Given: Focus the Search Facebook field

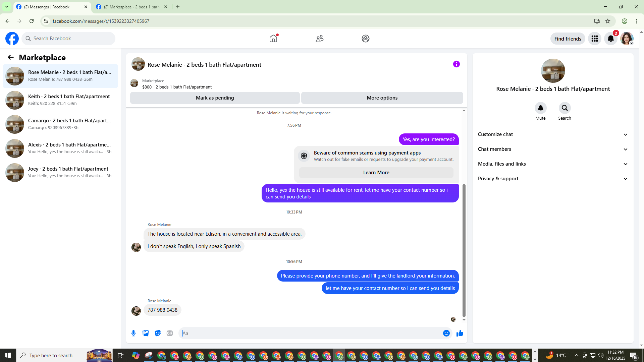Looking at the screenshot, I should (68, 39).
